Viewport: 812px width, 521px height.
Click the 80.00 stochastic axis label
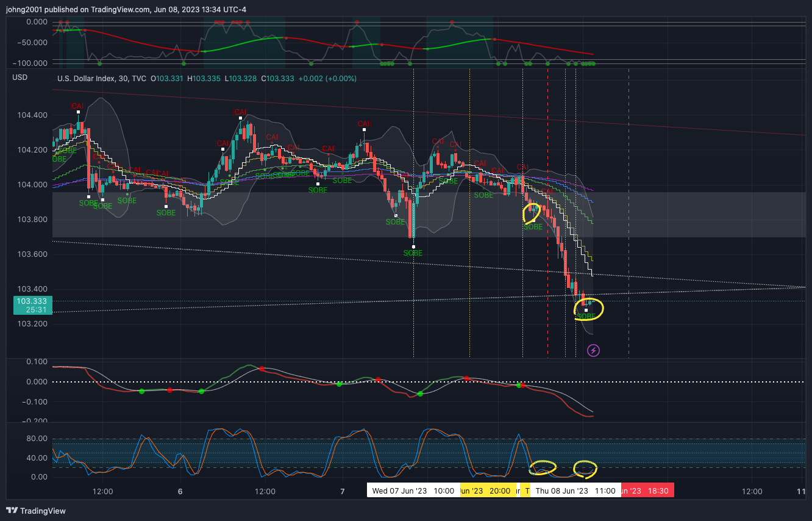click(x=38, y=439)
